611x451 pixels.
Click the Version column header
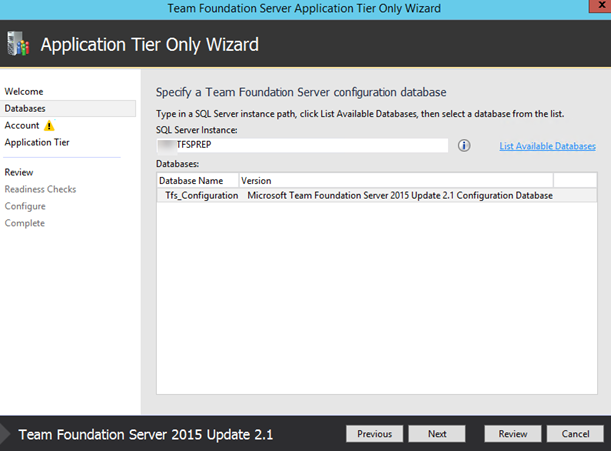[396, 181]
